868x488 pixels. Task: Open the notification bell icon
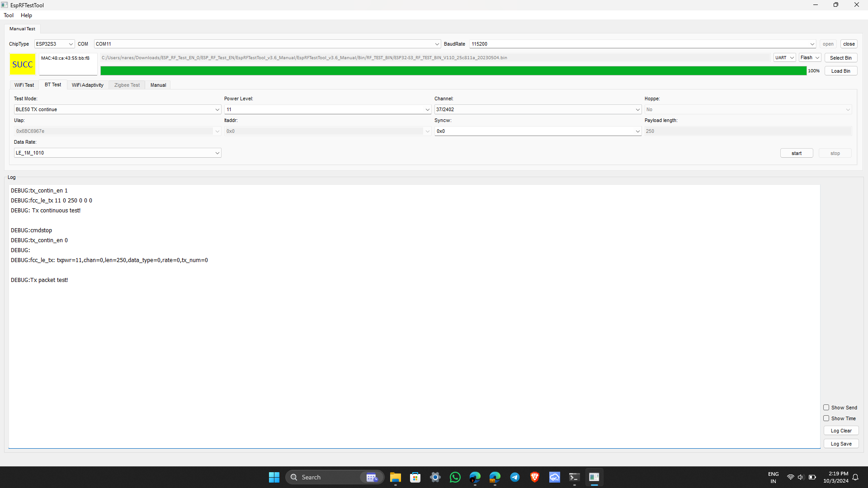855,477
